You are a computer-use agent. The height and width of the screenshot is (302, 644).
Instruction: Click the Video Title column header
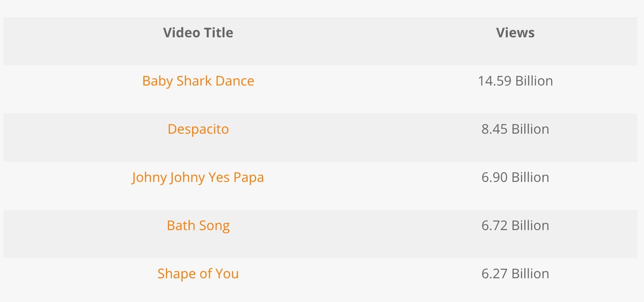pos(198,32)
